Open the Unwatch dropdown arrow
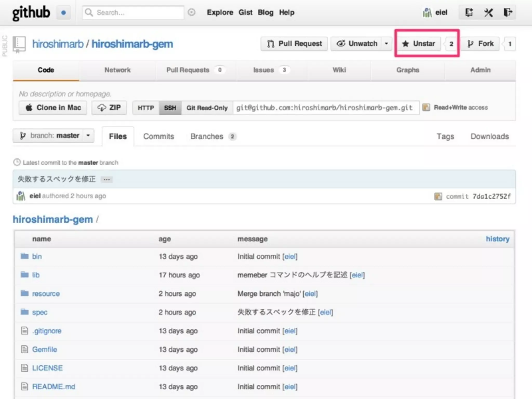 pos(386,44)
